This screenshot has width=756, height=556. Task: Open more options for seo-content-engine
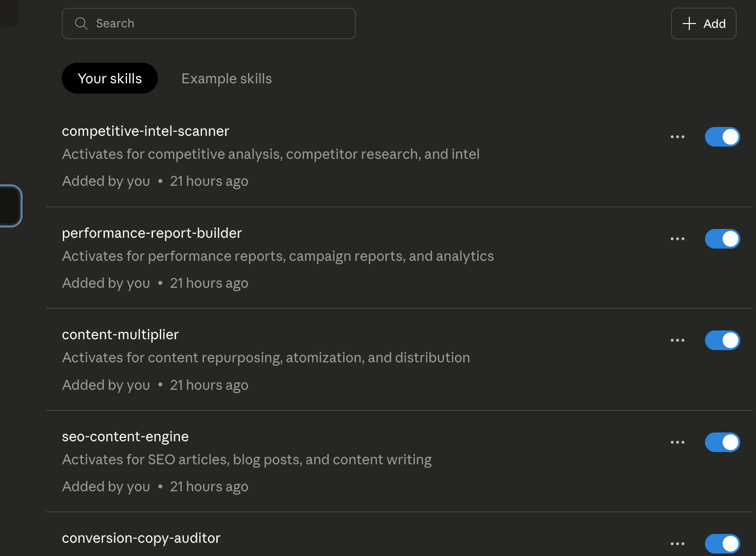(678, 442)
